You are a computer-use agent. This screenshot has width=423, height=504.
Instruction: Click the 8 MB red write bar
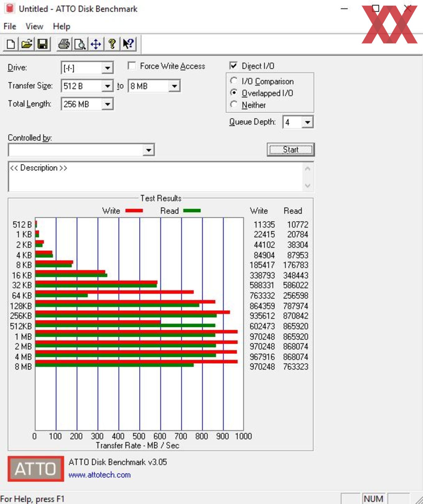pyautogui.click(x=137, y=362)
